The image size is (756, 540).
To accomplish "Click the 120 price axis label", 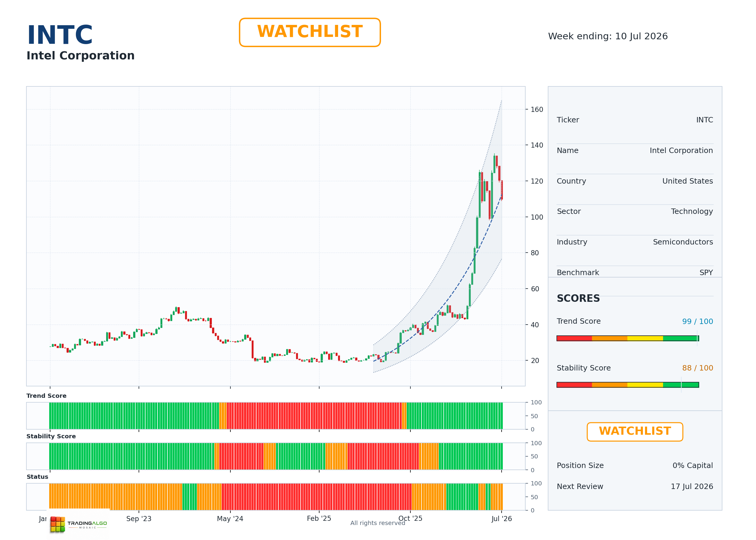I will pos(537,181).
